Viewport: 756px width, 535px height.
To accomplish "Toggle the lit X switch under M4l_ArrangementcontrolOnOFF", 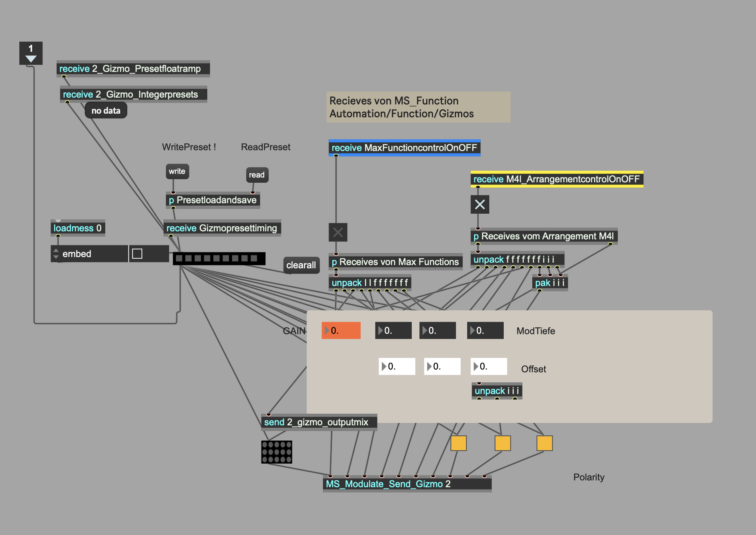I will tap(480, 205).
